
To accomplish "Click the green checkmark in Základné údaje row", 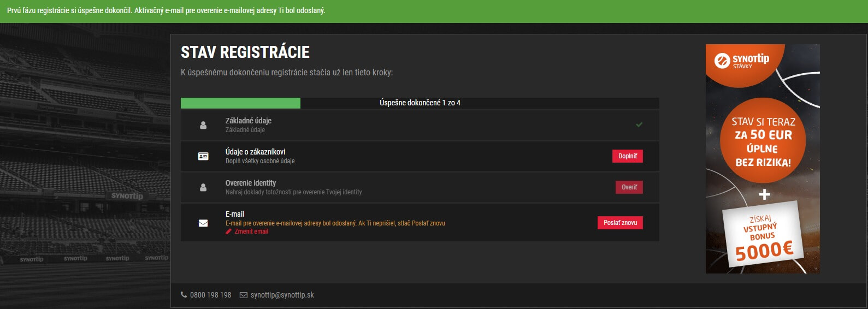I will click(x=639, y=124).
